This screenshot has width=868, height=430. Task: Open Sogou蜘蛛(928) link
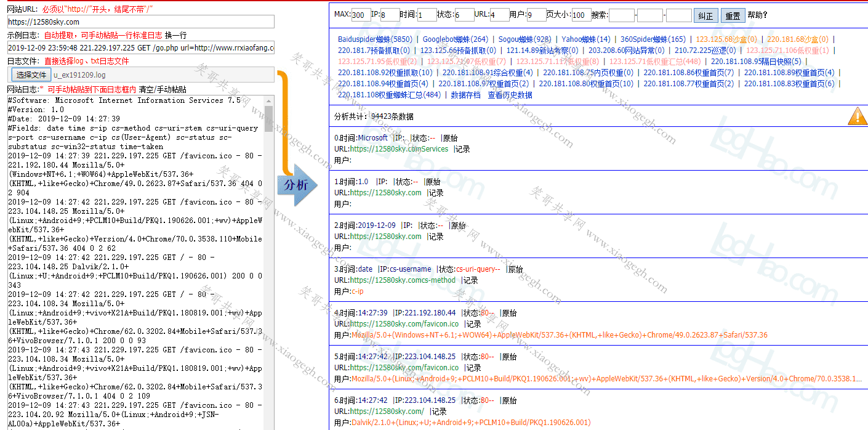point(525,39)
